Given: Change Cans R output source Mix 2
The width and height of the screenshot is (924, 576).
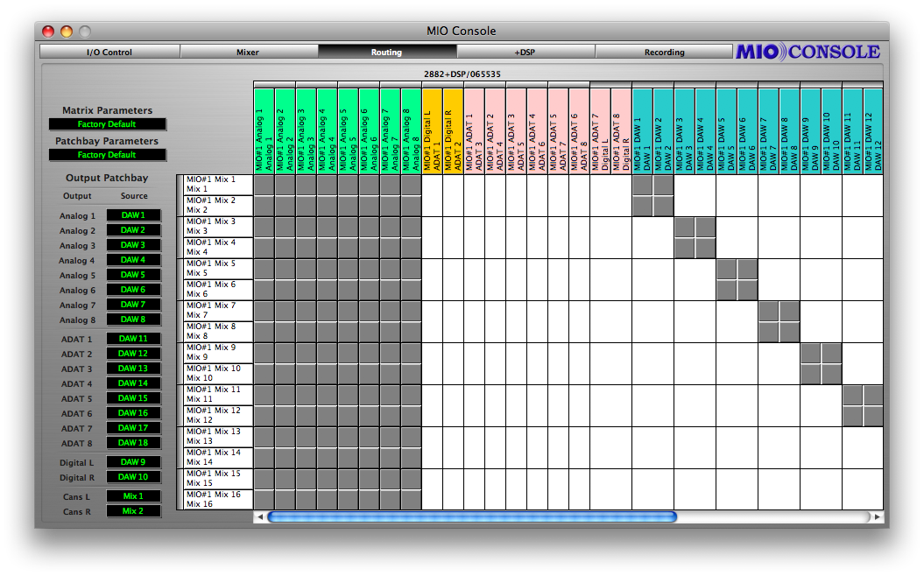Looking at the screenshot, I should 134,511.
